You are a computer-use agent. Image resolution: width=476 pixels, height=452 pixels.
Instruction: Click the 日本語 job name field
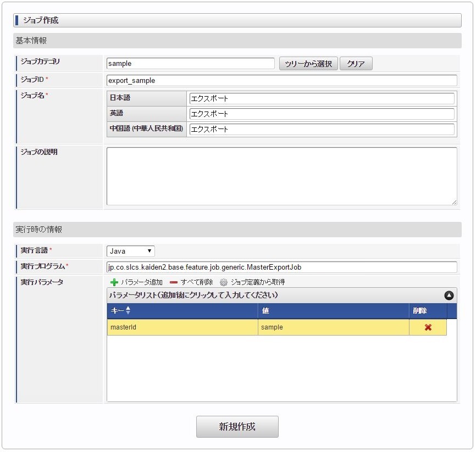click(x=322, y=99)
